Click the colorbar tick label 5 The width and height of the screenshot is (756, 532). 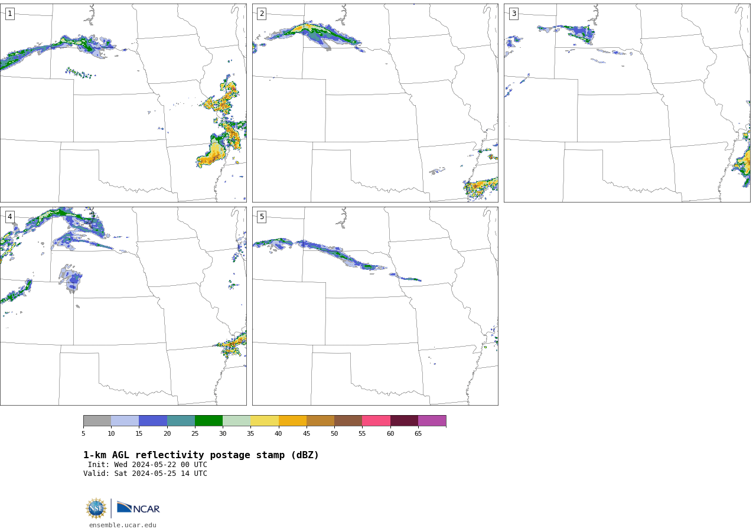[x=83, y=434]
